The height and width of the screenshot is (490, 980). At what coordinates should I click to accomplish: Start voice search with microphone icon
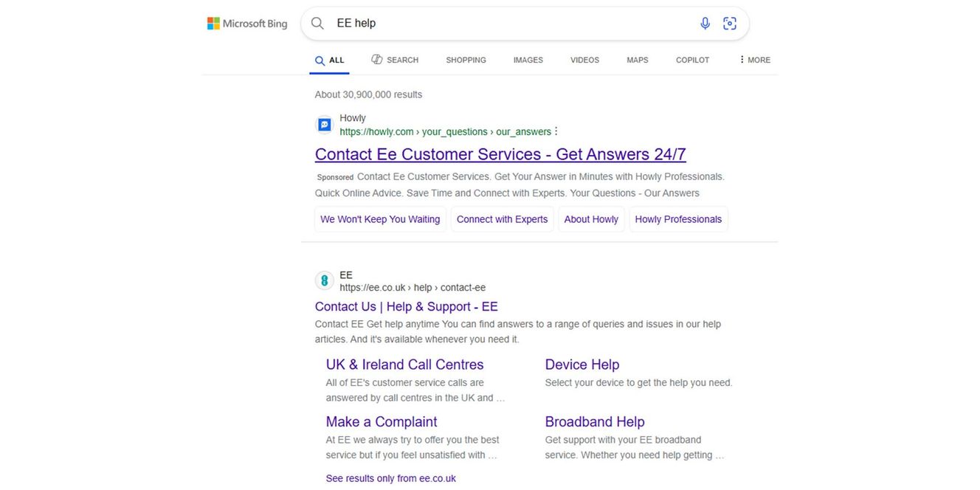point(705,24)
